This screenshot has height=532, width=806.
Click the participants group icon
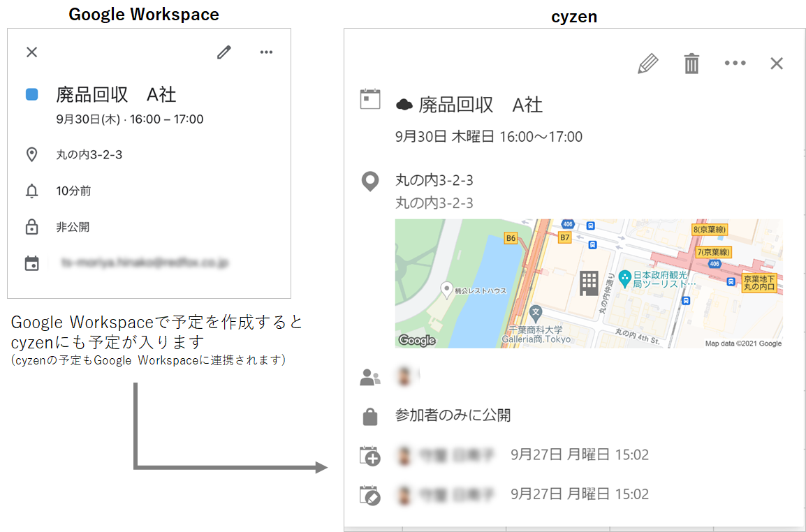click(370, 378)
